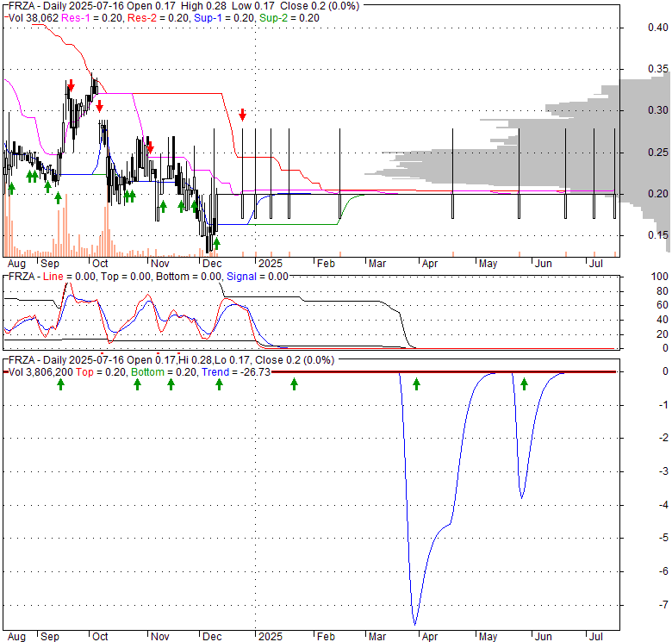Click the 2025 label on the bottom time axis
Viewport: 672px width, 642px height.
[270, 636]
